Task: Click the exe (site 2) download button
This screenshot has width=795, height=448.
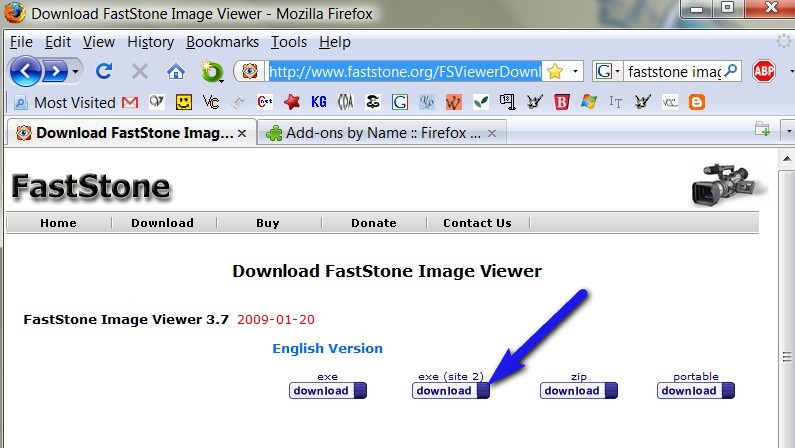Action: point(451,391)
